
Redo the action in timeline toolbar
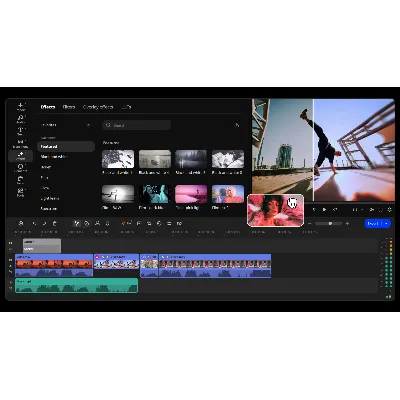44,224
